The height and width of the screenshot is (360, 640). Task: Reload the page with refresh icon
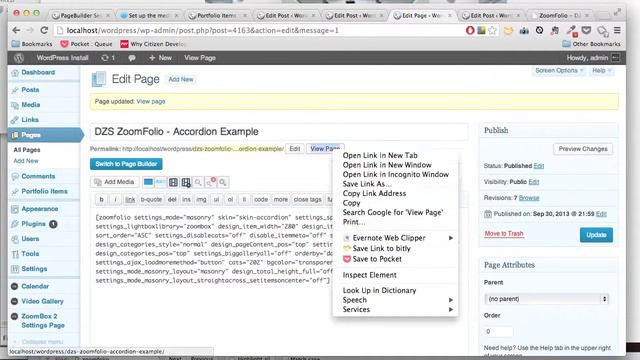(44, 30)
